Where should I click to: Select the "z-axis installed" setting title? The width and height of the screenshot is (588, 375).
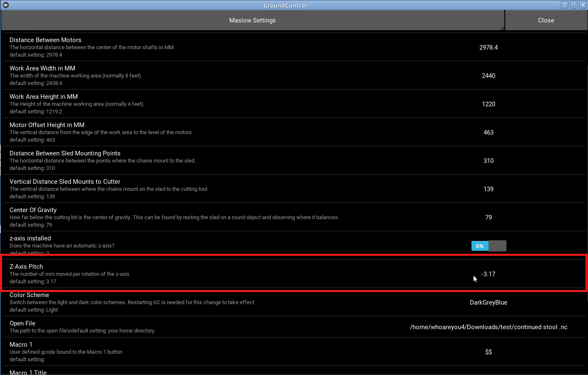click(30, 238)
